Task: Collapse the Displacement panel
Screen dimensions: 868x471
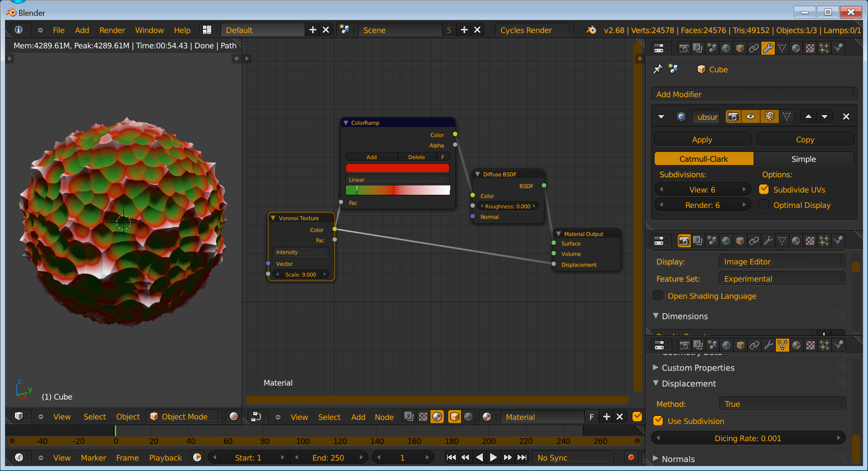Action: [x=689, y=383]
